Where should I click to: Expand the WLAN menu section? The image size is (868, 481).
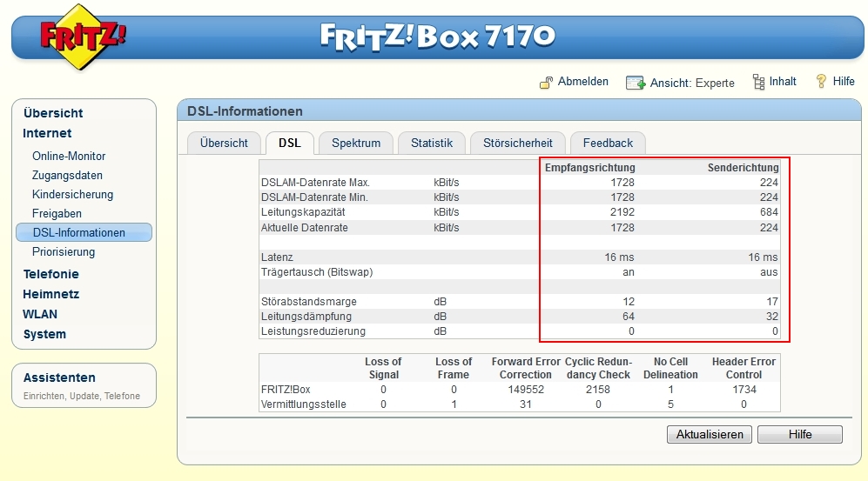click(x=40, y=314)
